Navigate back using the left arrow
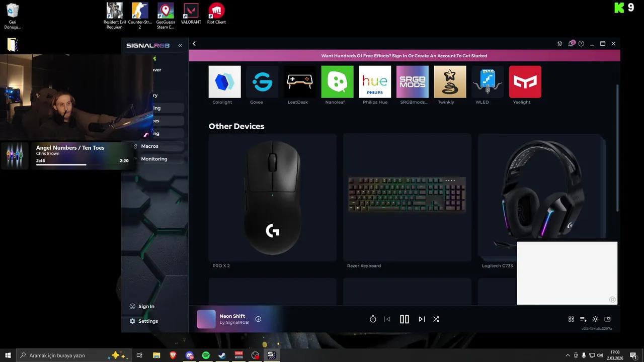 tap(194, 43)
